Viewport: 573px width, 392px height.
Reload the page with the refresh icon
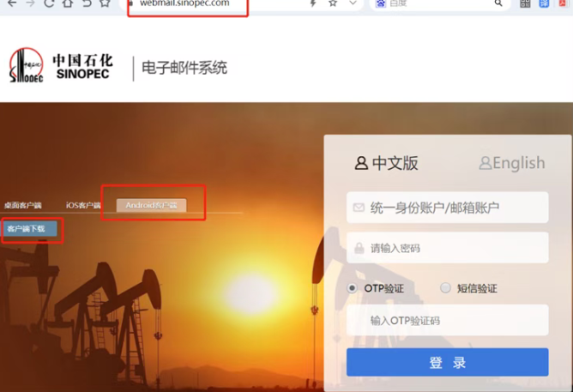click(x=49, y=3)
